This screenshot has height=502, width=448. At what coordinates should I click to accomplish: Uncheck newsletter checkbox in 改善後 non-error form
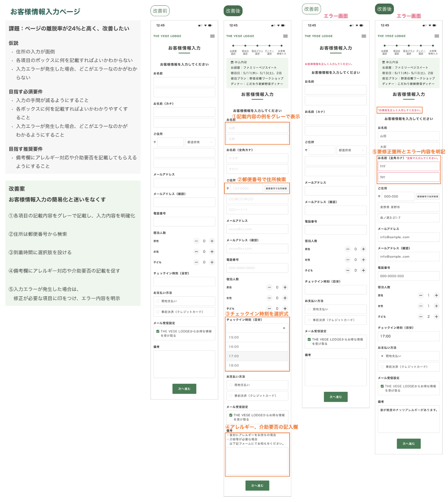[x=230, y=415]
